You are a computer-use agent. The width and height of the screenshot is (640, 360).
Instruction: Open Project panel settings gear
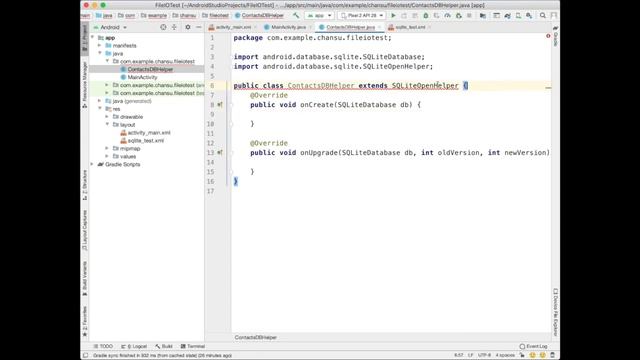click(188, 27)
